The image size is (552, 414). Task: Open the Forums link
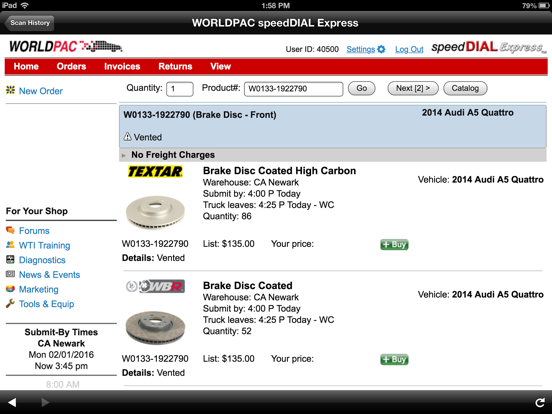click(34, 231)
